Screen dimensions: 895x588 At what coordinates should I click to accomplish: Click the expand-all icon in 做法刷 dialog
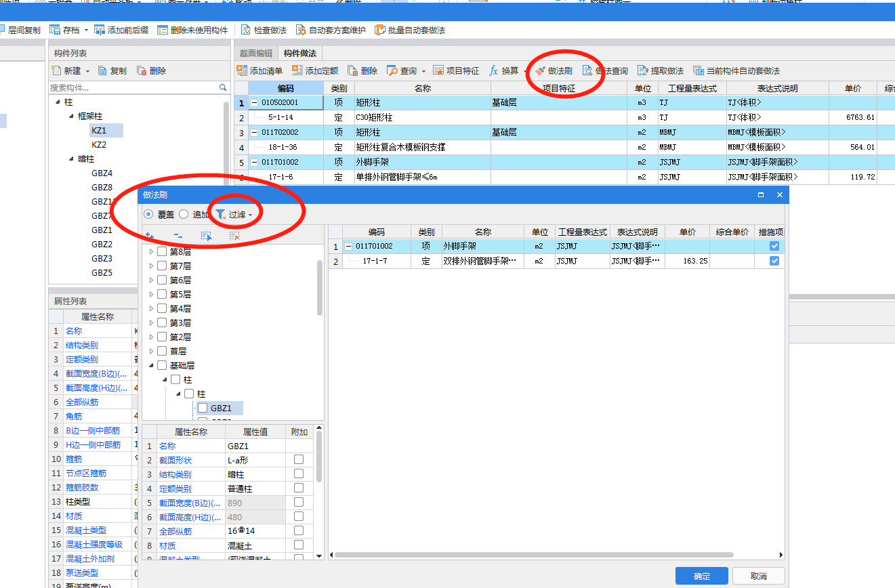[x=150, y=236]
